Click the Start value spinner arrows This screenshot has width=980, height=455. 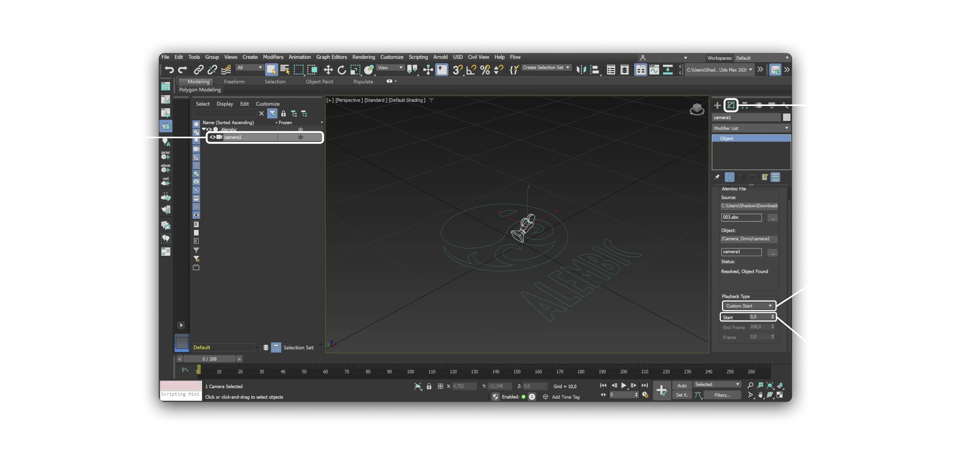[773, 317]
